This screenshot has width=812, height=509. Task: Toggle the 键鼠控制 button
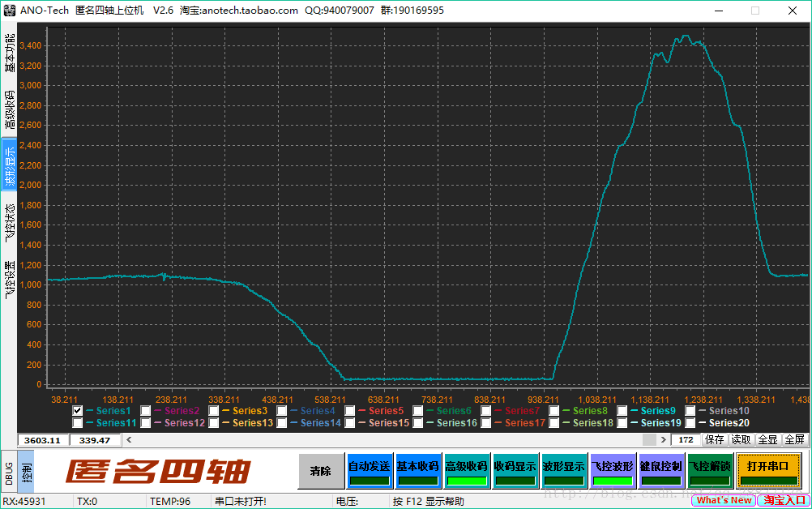661,471
